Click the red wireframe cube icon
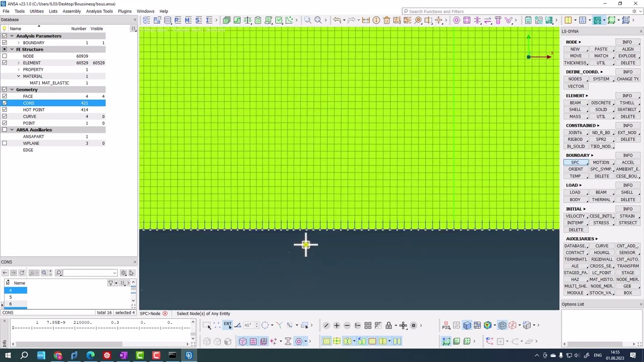The image size is (644, 362). coord(513,325)
